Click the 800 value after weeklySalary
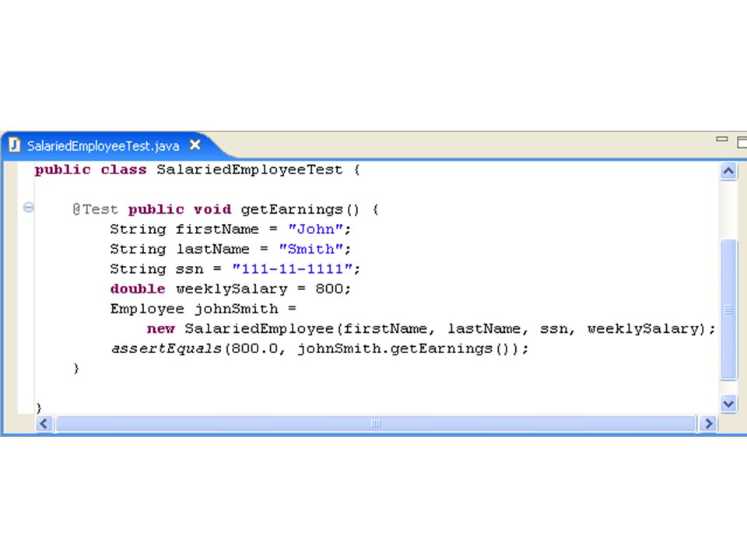The height and width of the screenshot is (560, 747). pyautogui.click(x=329, y=289)
